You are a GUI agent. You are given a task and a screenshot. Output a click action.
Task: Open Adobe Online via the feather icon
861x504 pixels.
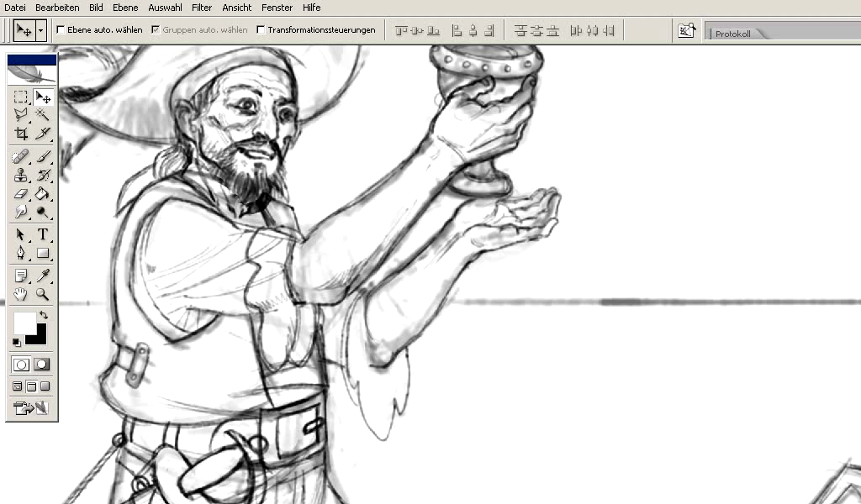pyautogui.click(x=32, y=75)
